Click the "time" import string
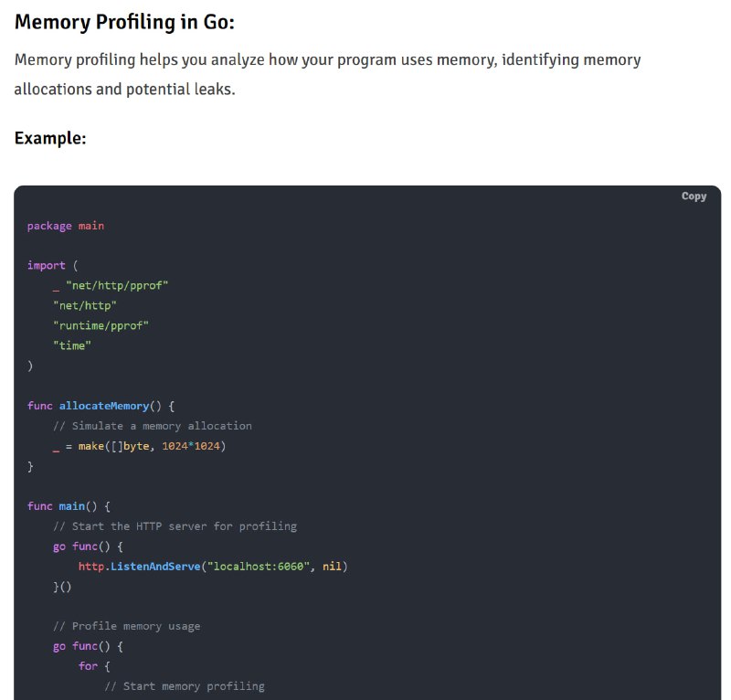The height and width of the screenshot is (700, 731). pyautogui.click(x=72, y=345)
